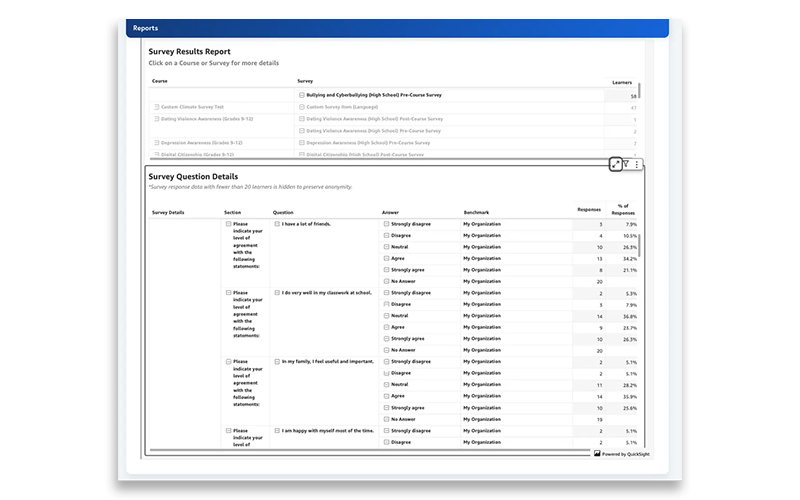Sort by the Learners column header
Screen dimensions: 800x500
pos(621,81)
